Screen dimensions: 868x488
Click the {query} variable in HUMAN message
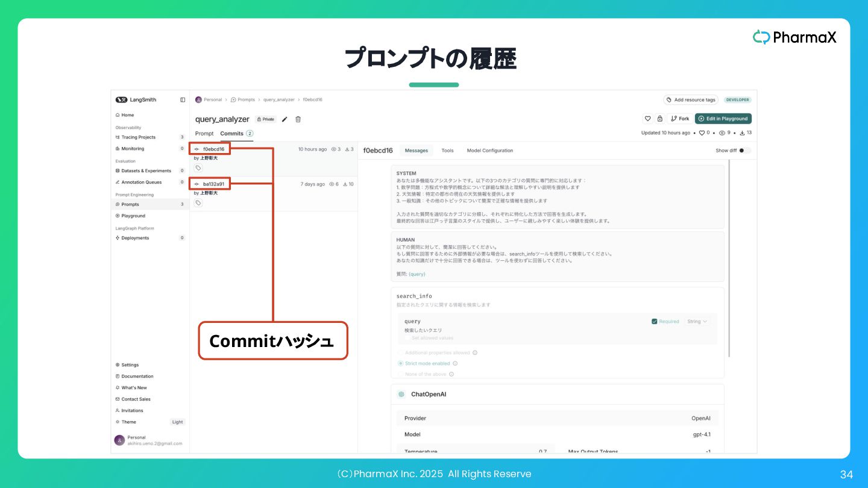417,274
